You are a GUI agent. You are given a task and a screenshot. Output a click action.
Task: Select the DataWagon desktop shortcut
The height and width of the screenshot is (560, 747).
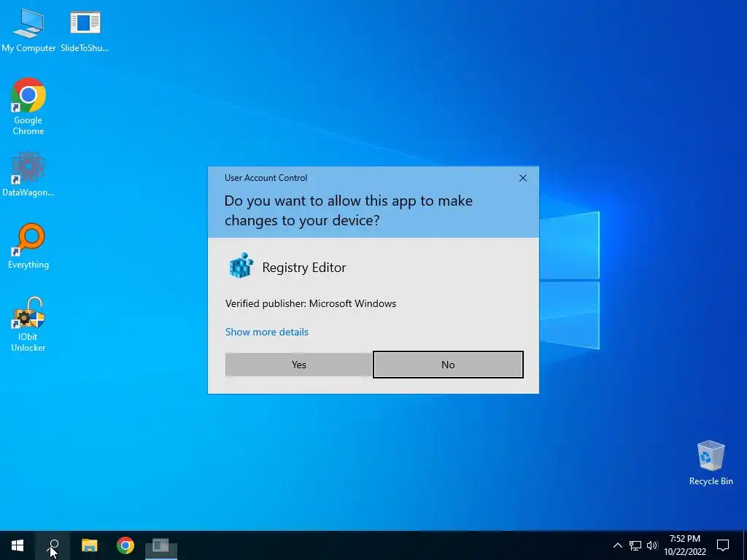[28, 174]
